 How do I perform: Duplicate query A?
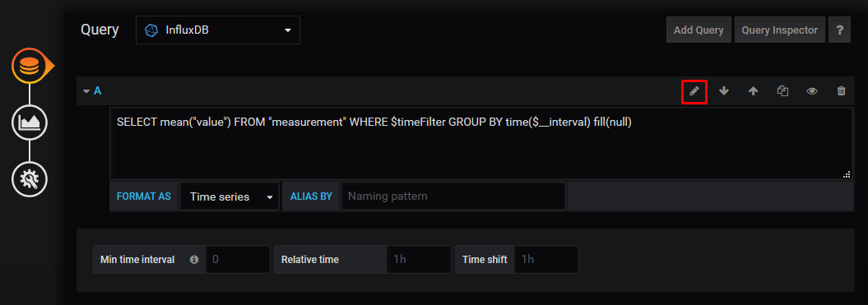(782, 91)
